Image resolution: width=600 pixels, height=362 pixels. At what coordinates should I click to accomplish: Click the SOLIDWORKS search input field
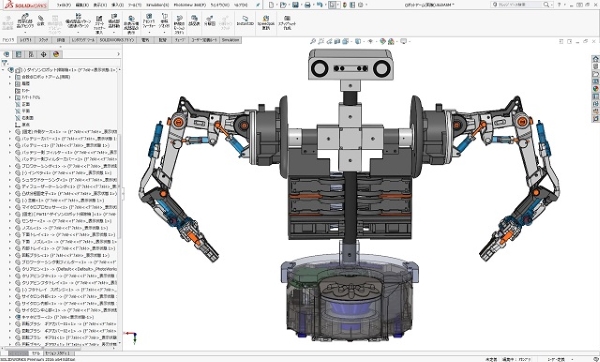point(520,5)
